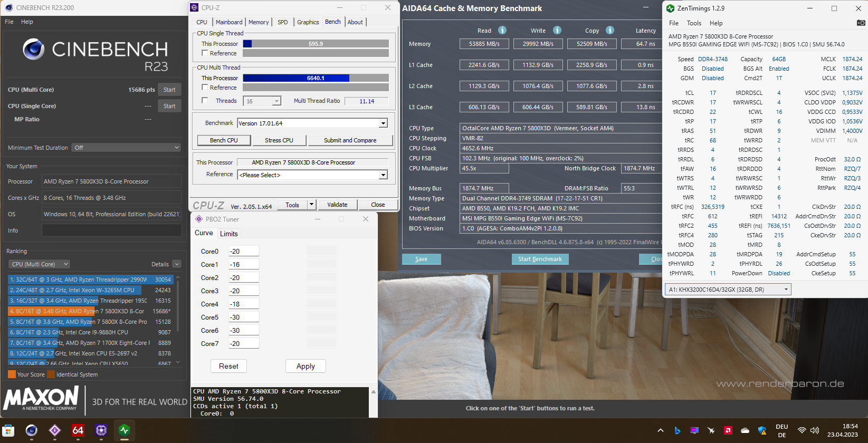
Task: Open the OneDrive cloud tray icon
Action: pos(745,430)
